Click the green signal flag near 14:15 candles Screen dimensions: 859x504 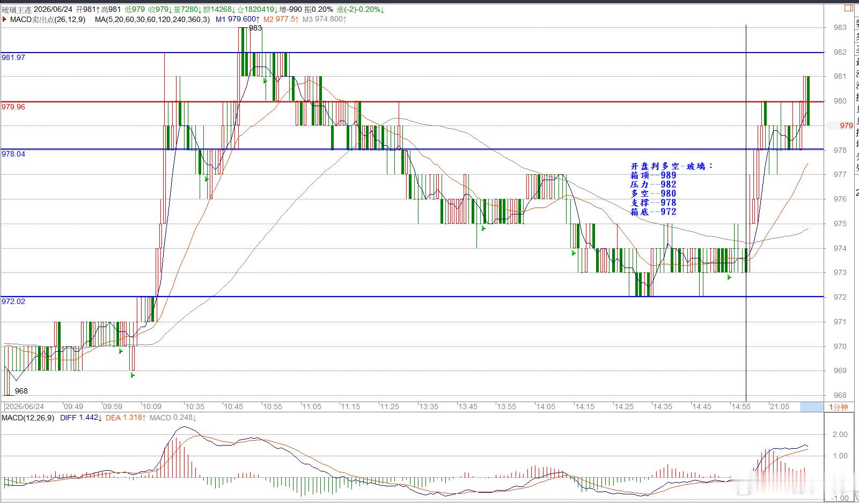(x=574, y=252)
